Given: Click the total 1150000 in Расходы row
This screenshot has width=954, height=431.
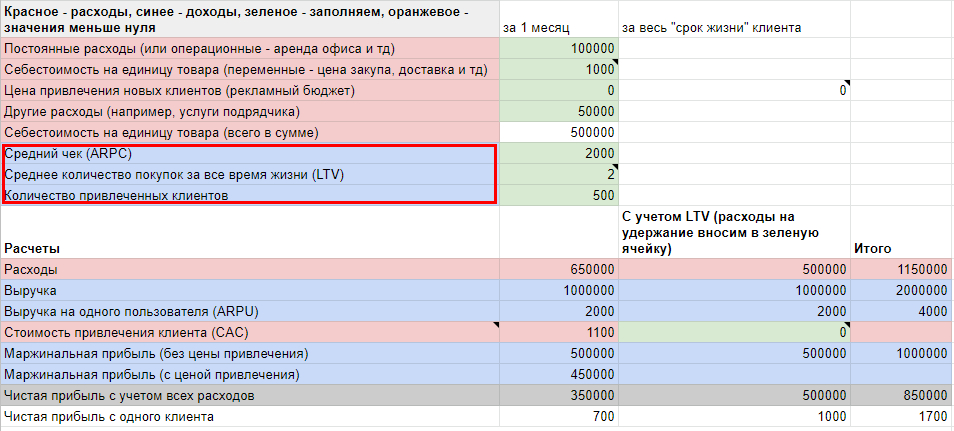Looking at the screenshot, I should click(x=900, y=269).
